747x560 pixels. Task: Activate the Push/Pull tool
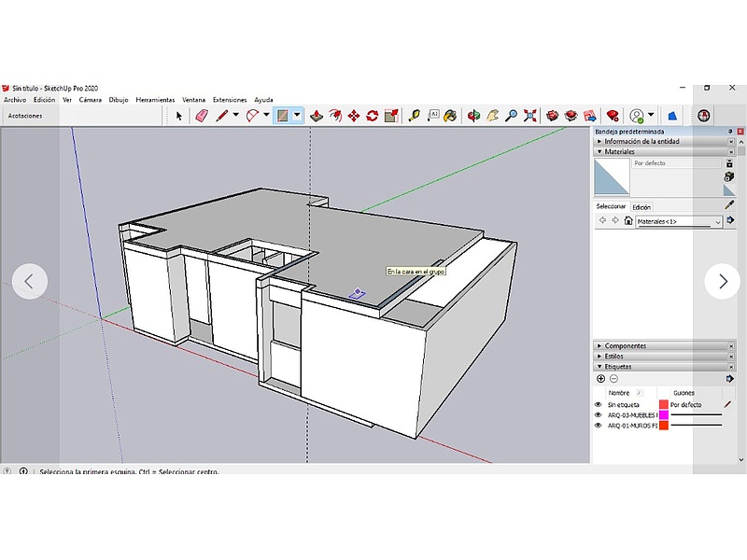pyautogui.click(x=317, y=116)
